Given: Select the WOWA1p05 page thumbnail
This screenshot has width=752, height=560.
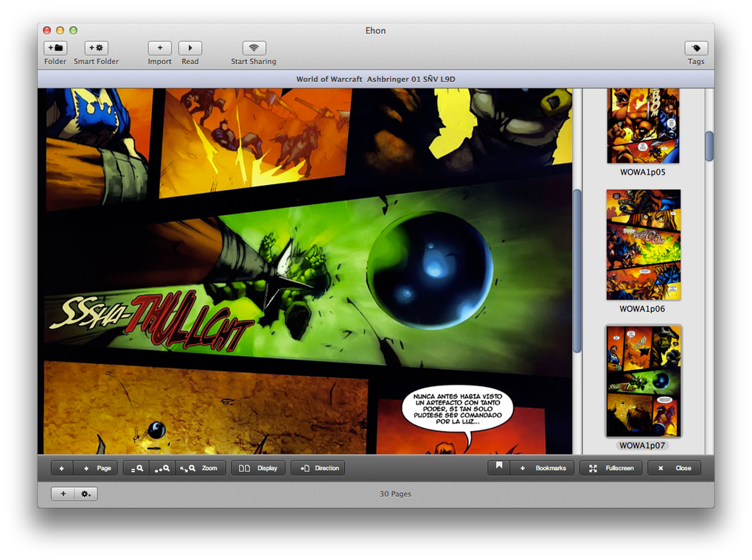Looking at the screenshot, I should 643,125.
